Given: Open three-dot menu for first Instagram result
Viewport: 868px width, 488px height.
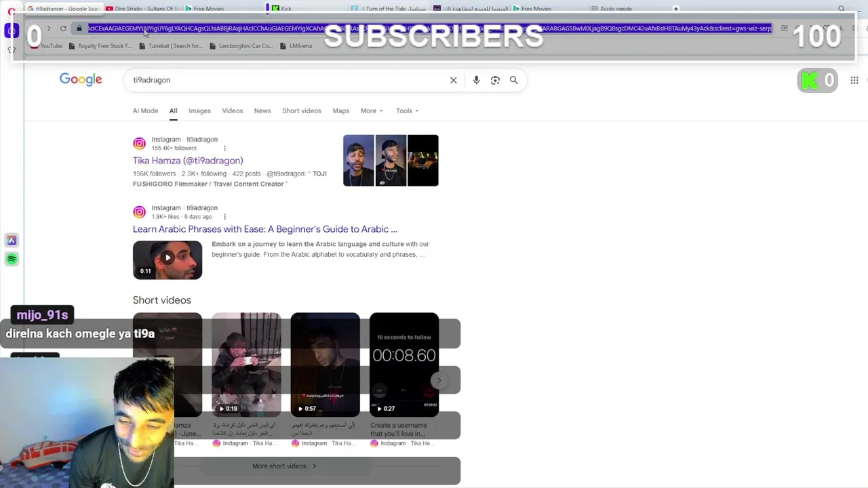Looking at the screenshot, I should pyautogui.click(x=224, y=148).
